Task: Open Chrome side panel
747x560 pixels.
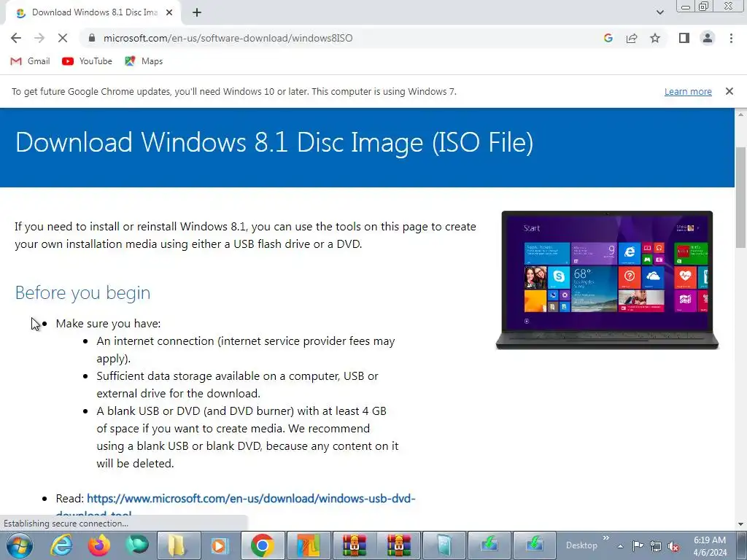Action: (x=684, y=38)
